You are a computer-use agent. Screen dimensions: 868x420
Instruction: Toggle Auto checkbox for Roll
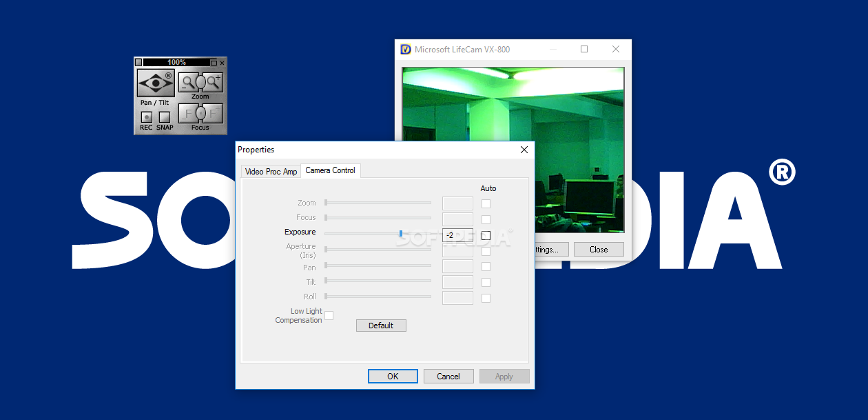[486, 298]
